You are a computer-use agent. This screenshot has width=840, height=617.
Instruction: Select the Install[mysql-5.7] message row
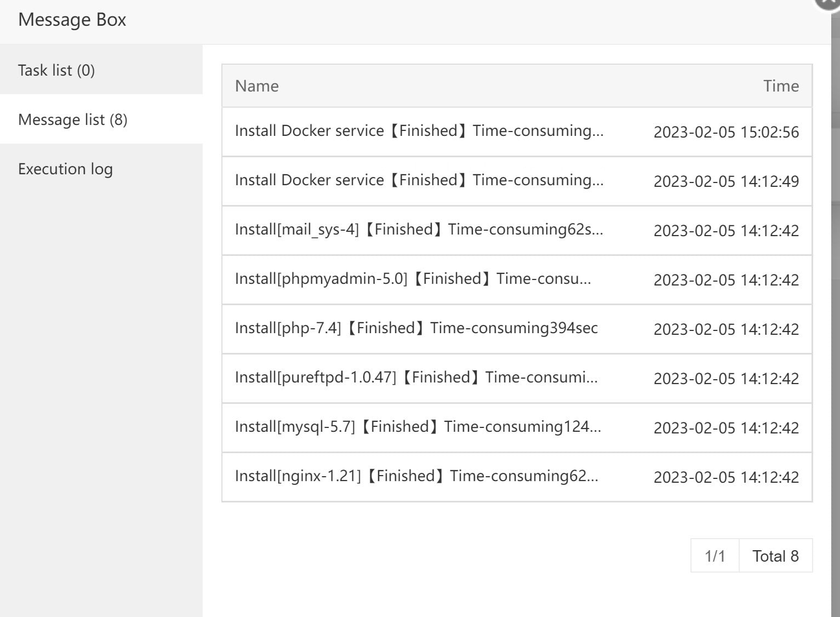coord(418,427)
